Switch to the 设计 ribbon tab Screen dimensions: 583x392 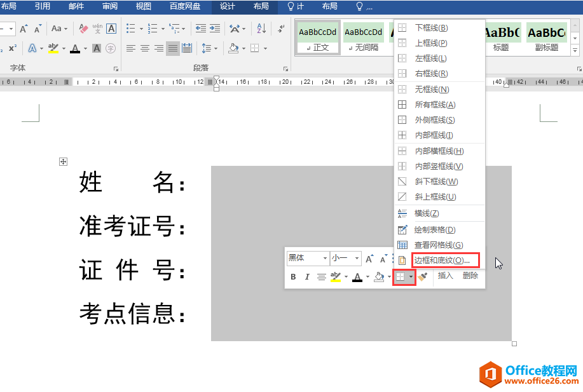click(x=227, y=6)
